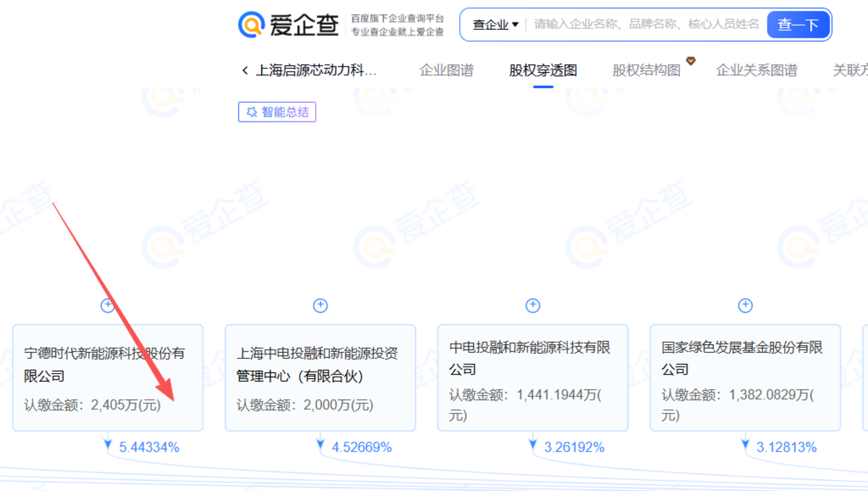Switch to the 企业关系图谱 tab
This screenshot has width=868, height=491.
point(757,70)
